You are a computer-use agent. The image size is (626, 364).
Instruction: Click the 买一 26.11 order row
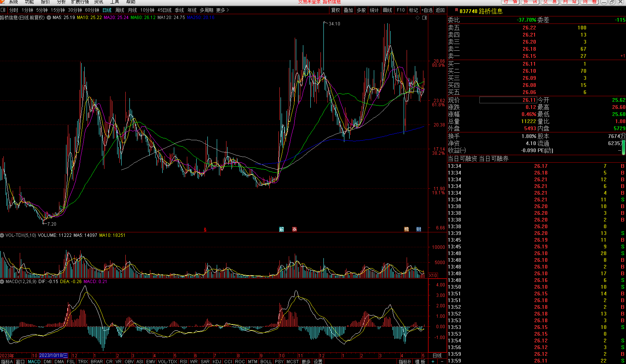[x=536, y=64]
